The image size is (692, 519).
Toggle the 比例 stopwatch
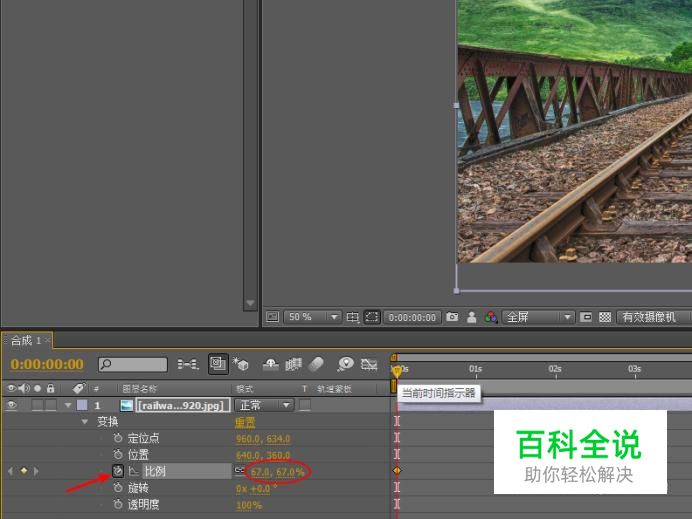[x=118, y=471]
